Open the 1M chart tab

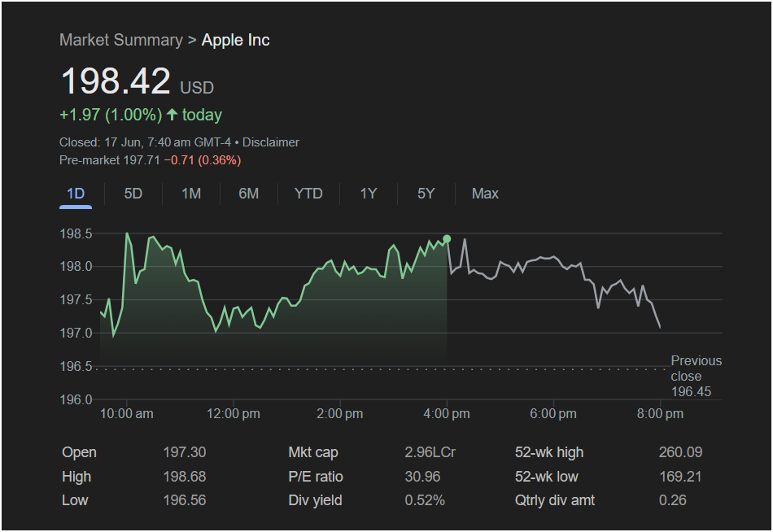[x=190, y=194]
